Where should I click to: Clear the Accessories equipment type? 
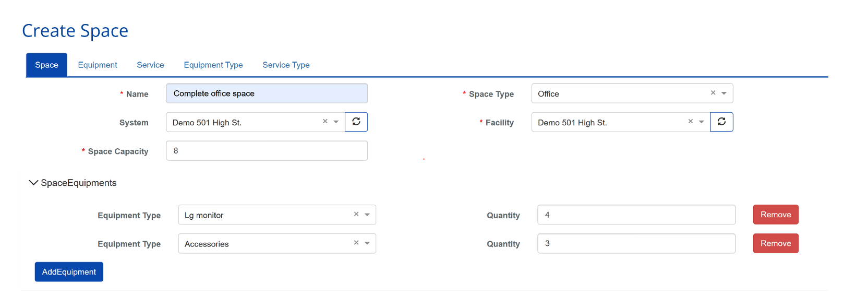click(356, 243)
